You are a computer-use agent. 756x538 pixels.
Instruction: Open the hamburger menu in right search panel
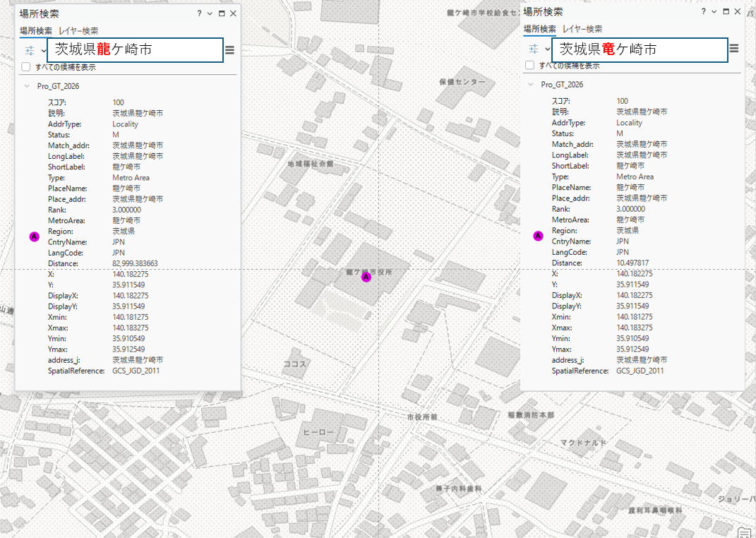tap(734, 49)
